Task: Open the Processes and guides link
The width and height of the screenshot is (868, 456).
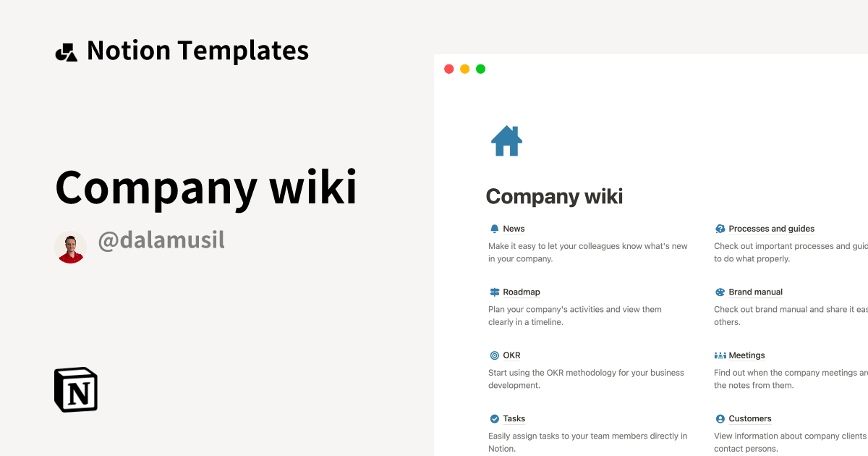Action: coord(771,229)
